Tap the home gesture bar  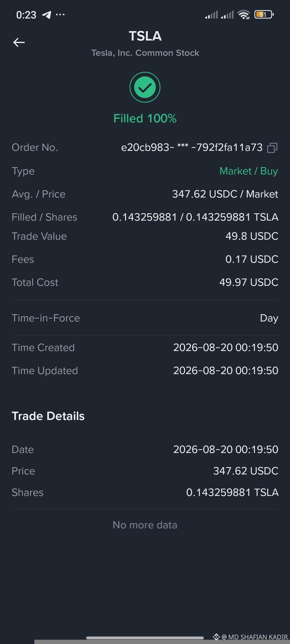pos(145,638)
